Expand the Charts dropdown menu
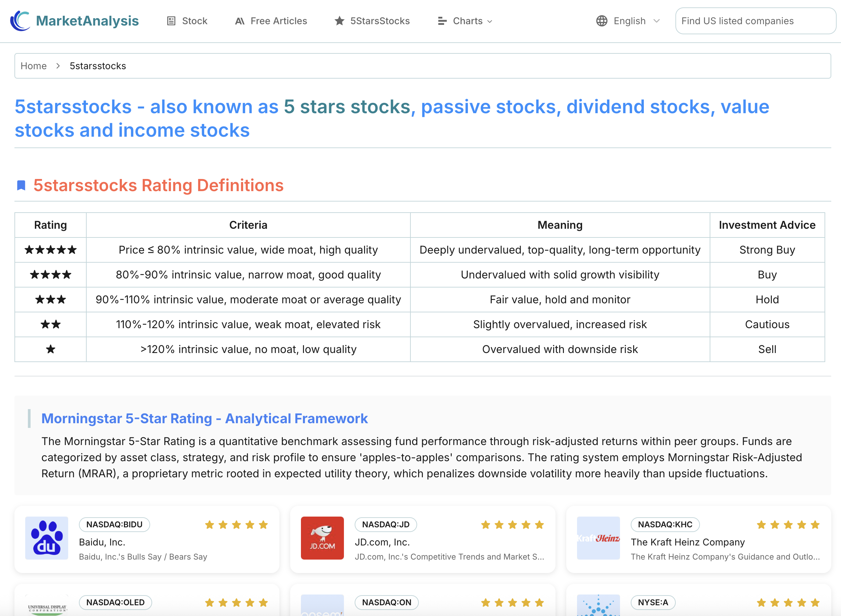 pyautogui.click(x=465, y=21)
